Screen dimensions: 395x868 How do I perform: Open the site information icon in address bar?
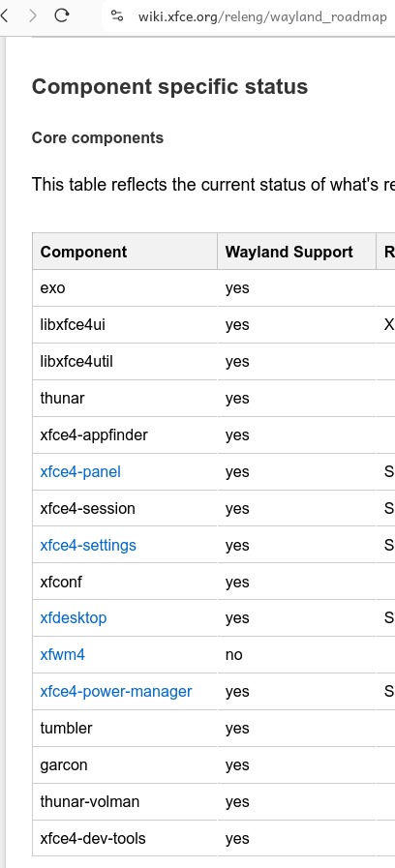point(117,16)
